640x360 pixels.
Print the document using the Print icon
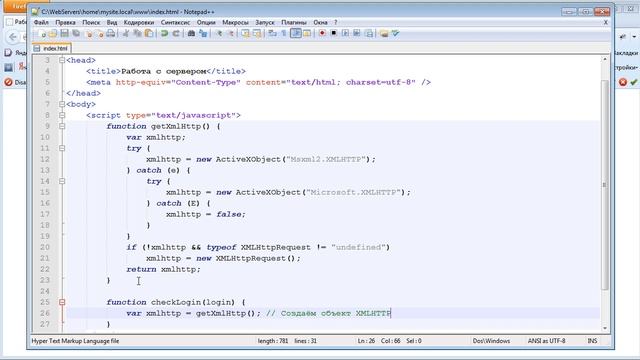pyautogui.click(x=111, y=33)
